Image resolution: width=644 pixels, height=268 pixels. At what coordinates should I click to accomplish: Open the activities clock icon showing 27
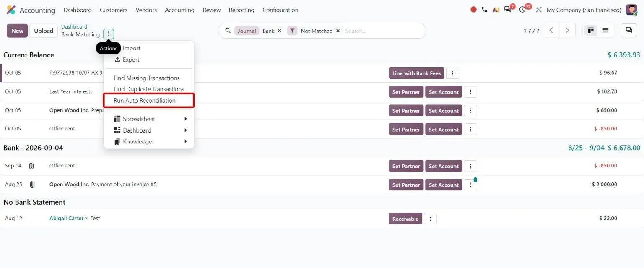[x=523, y=9]
